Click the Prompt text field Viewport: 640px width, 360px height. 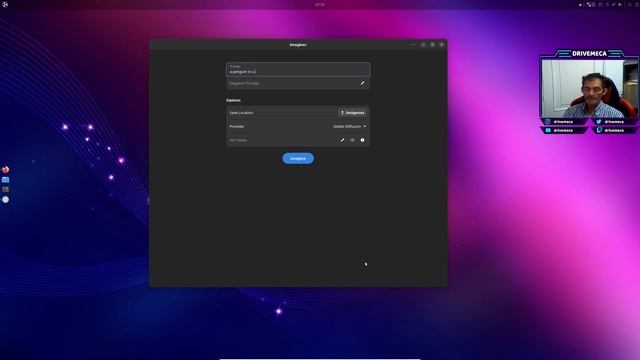298,69
